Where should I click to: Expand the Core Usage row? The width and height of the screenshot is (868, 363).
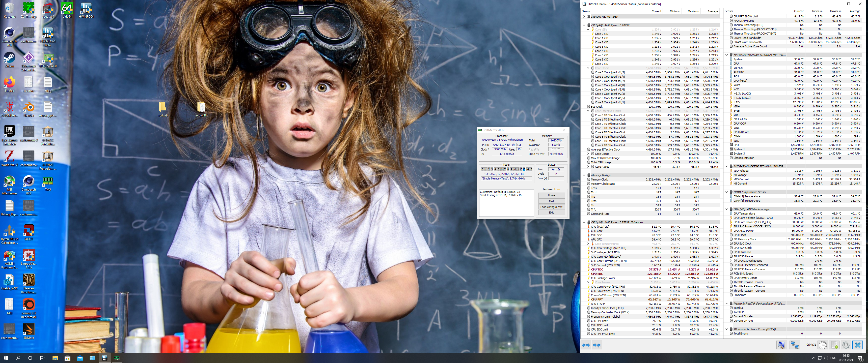588,154
